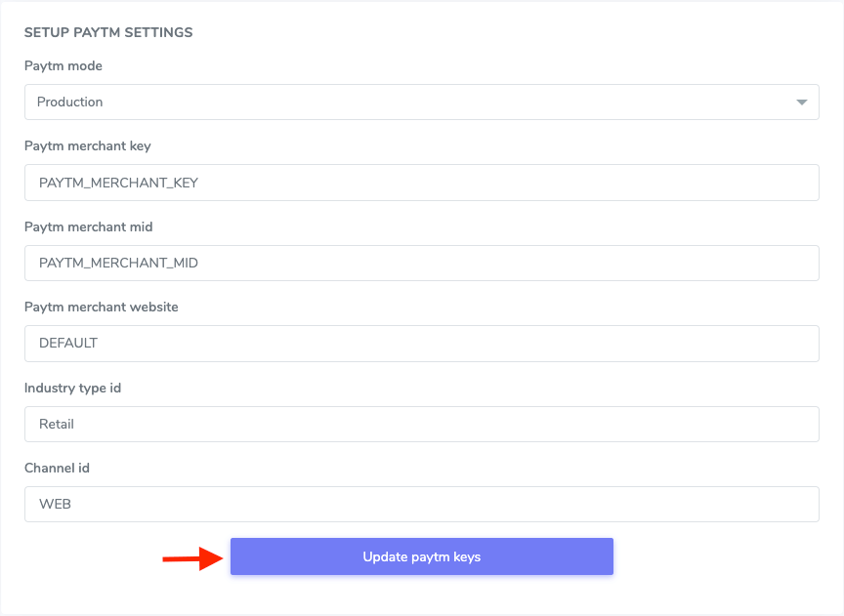The width and height of the screenshot is (844, 616).
Task: Submit the form via Update paytm keys
Action: [x=421, y=555]
